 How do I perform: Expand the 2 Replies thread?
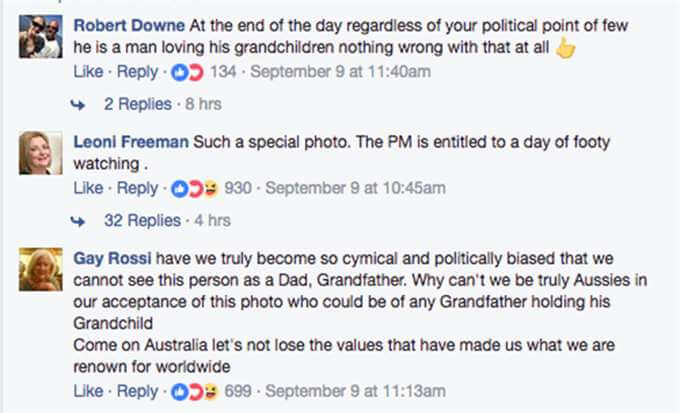pyautogui.click(x=132, y=104)
